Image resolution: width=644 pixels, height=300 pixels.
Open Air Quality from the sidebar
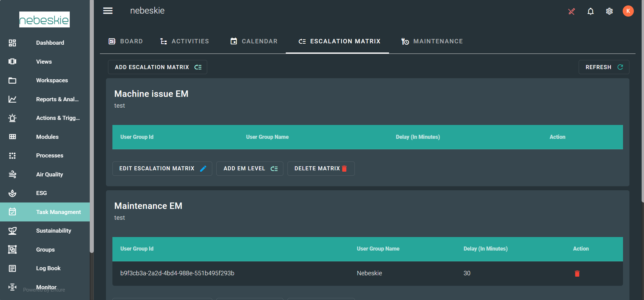[49, 174]
